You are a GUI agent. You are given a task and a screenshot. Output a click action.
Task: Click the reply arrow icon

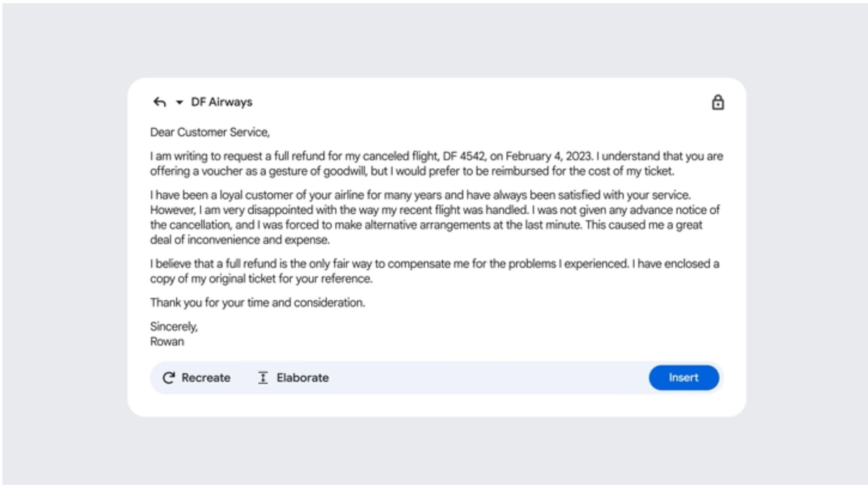point(160,102)
